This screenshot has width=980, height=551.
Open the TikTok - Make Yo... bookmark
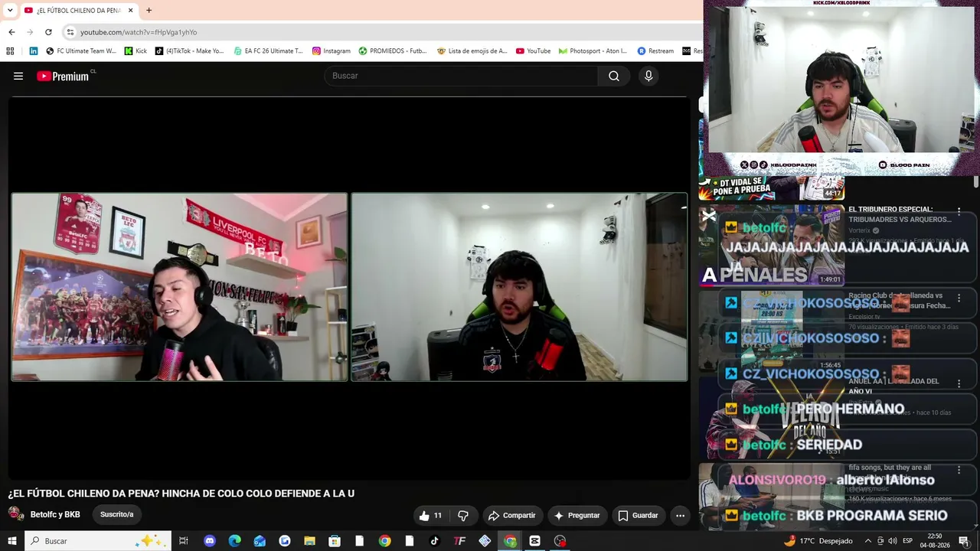(189, 51)
